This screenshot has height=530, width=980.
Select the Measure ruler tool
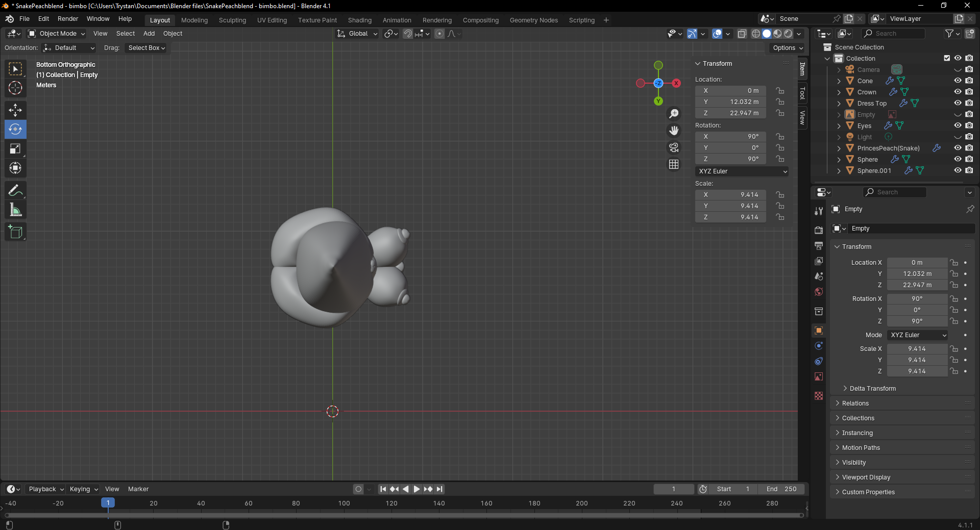pos(15,210)
